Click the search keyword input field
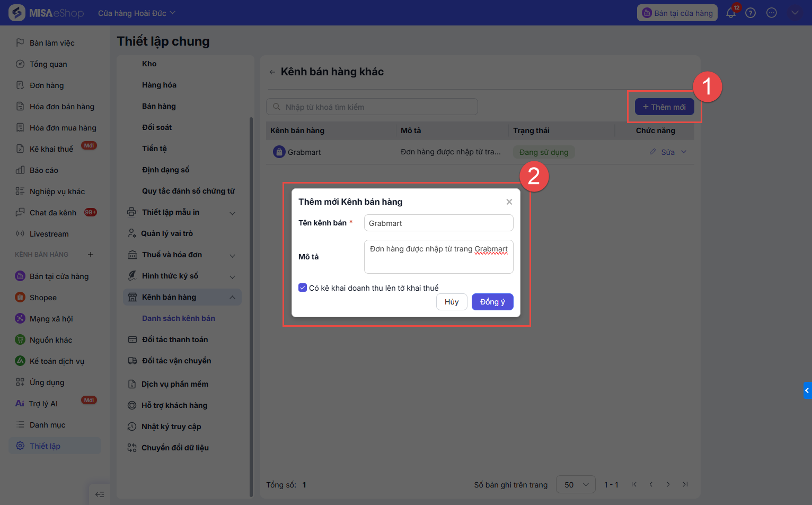The image size is (812, 505). click(372, 107)
